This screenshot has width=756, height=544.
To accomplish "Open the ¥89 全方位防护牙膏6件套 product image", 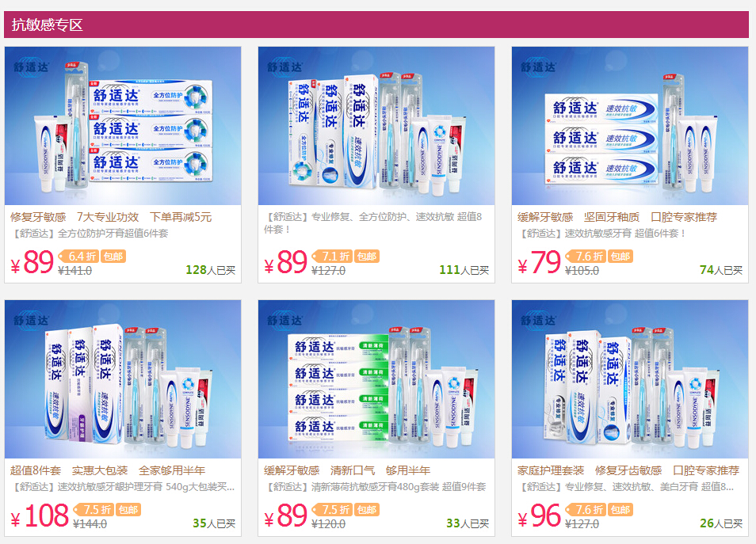I will [x=123, y=126].
